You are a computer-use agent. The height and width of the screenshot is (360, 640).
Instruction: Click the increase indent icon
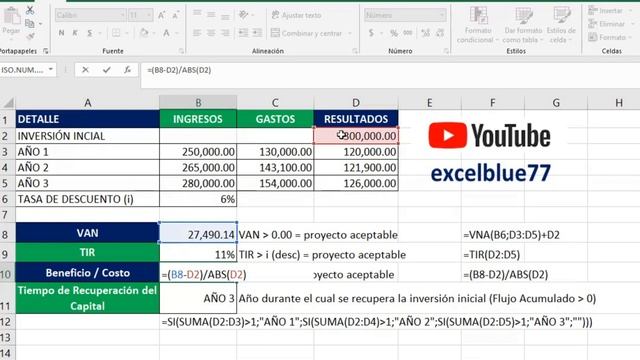[257, 33]
